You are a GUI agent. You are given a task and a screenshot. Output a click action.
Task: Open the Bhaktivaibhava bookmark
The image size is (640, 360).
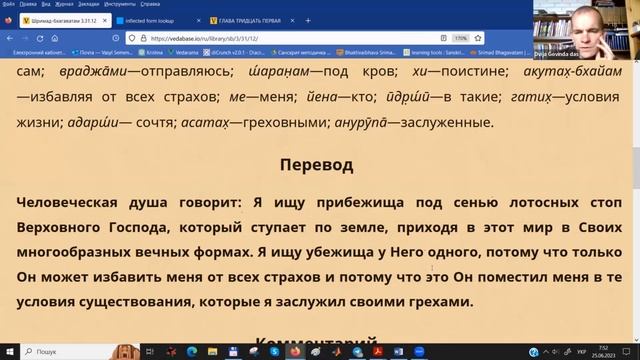pyautogui.click(x=366, y=53)
